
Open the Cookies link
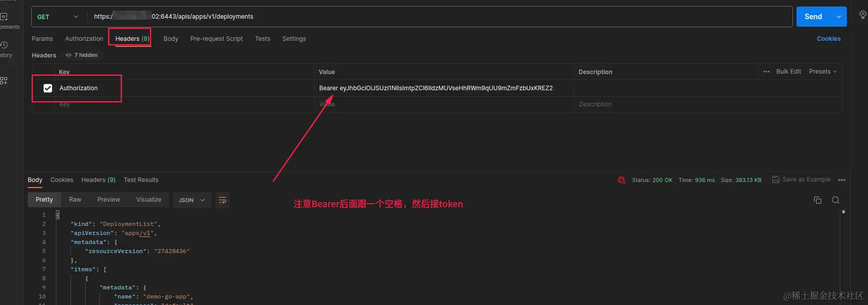(829, 39)
